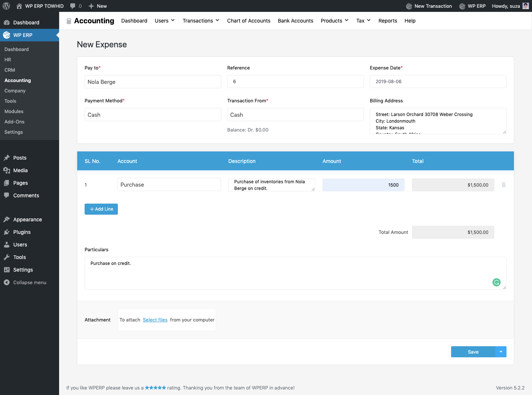Open the Purchase account selector
The width and height of the screenshot is (532, 395).
click(x=169, y=184)
